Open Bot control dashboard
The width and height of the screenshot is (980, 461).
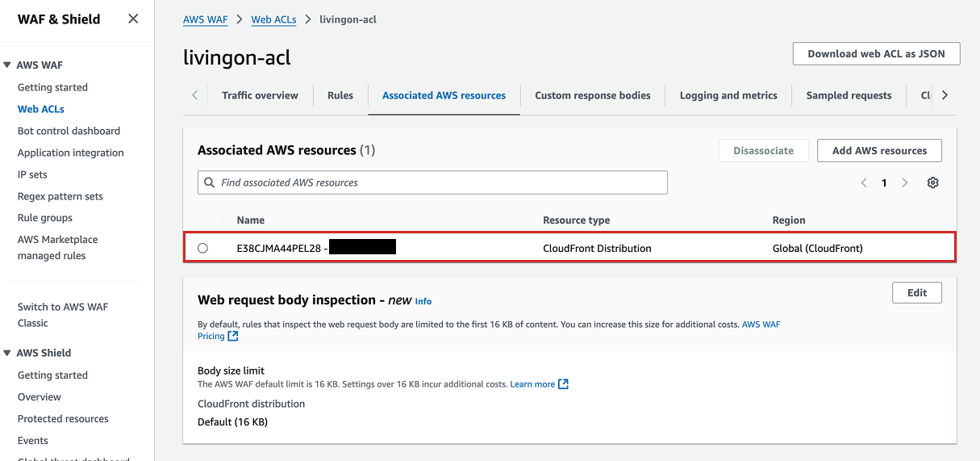tap(69, 131)
